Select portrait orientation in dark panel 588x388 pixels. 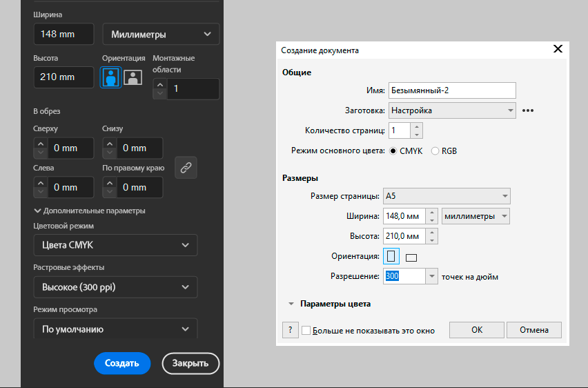coord(111,77)
